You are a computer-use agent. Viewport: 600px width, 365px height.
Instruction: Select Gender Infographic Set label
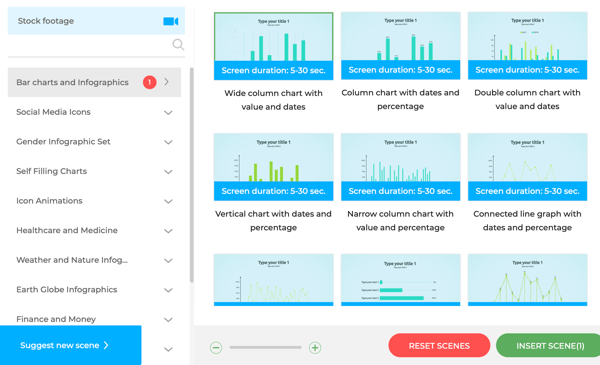pos(63,142)
